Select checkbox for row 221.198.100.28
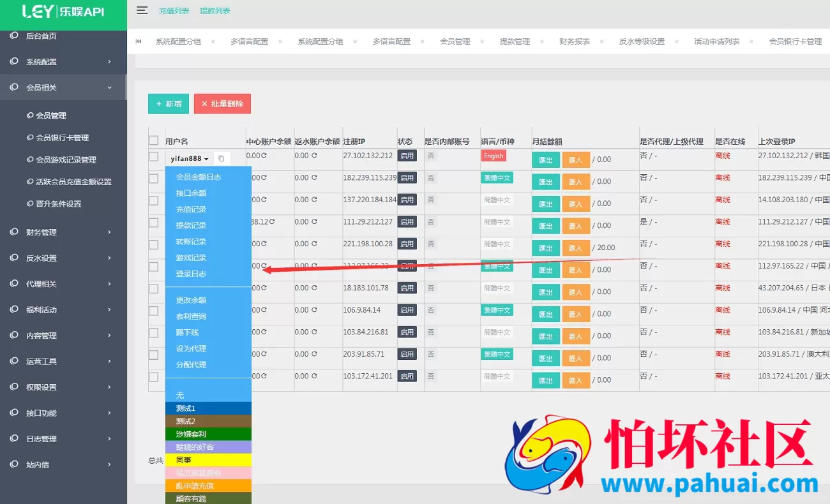Image resolution: width=830 pixels, height=504 pixels. (153, 244)
